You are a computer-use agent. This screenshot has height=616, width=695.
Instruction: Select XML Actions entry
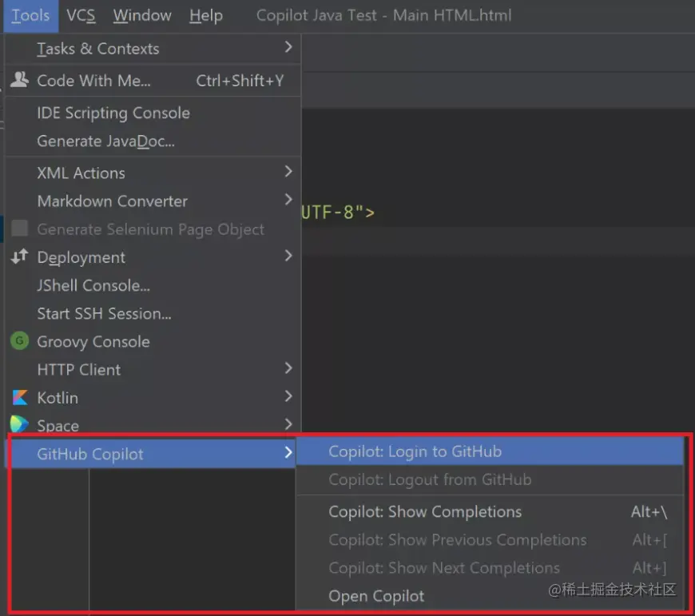pyautogui.click(x=153, y=173)
